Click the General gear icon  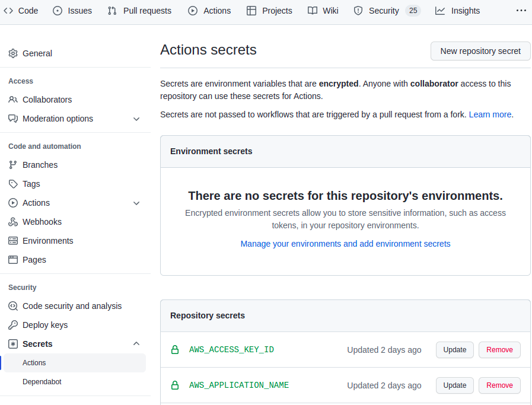13,53
